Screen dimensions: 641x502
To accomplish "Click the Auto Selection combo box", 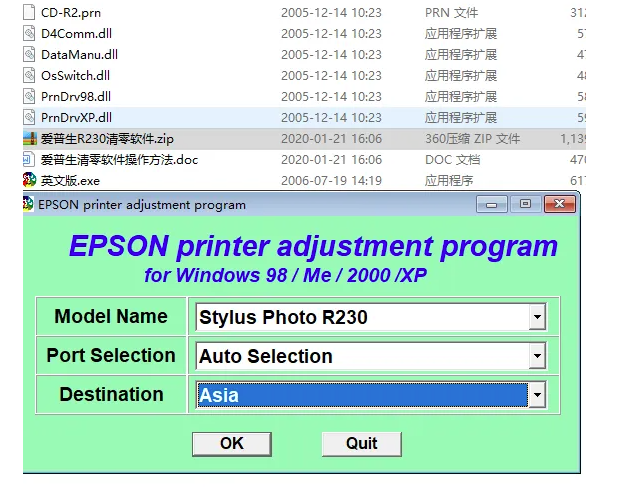I will pyautogui.click(x=371, y=356).
